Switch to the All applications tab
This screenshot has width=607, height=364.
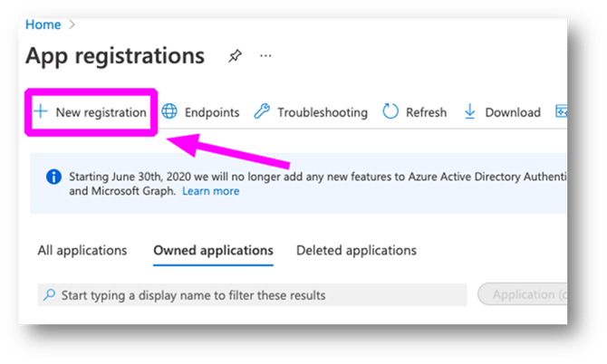click(82, 250)
